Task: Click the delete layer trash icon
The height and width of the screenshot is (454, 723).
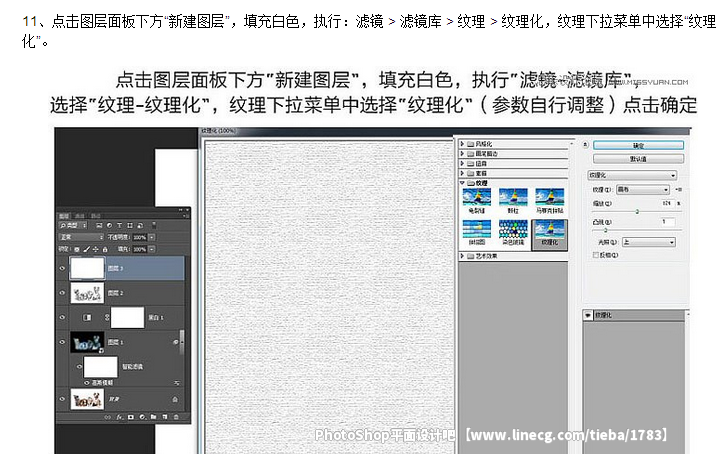Action: (176, 417)
